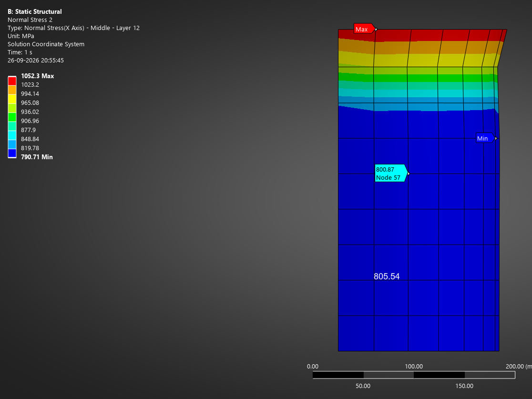Image resolution: width=532 pixels, height=399 pixels.
Task: Click the 848.84 legend value
Action: click(30, 139)
